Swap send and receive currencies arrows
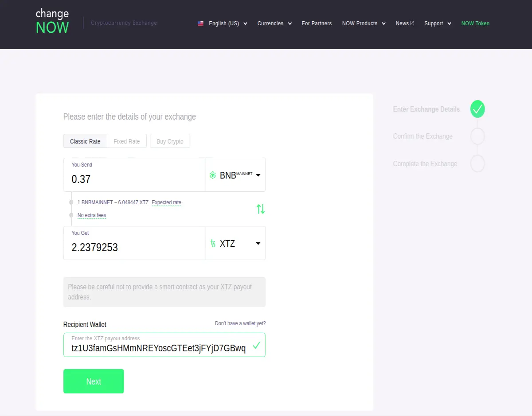Viewport: 532px width, 416px height. (261, 209)
